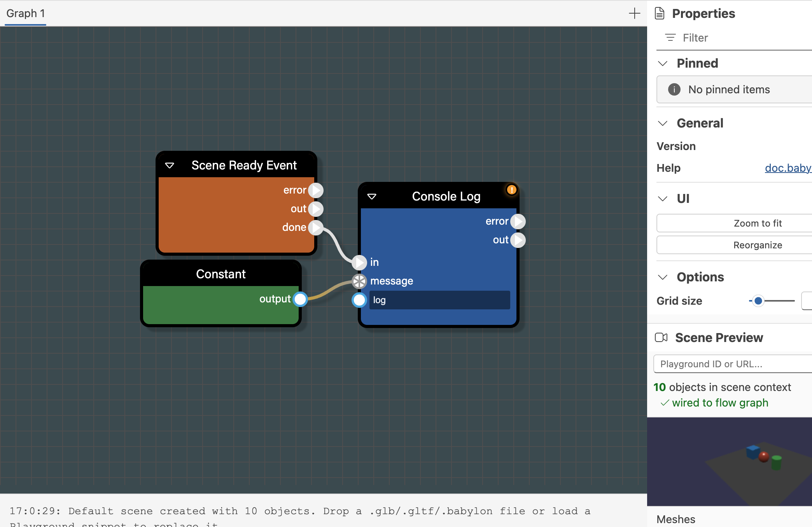812x527 pixels.
Task: Click the Constant node output port
Action: point(300,299)
